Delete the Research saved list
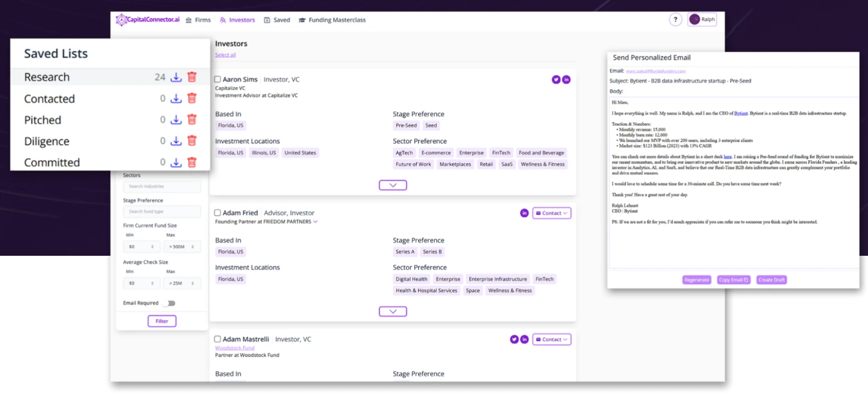Screen dimensions: 868x396 pyautogui.click(x=192, y=77)
